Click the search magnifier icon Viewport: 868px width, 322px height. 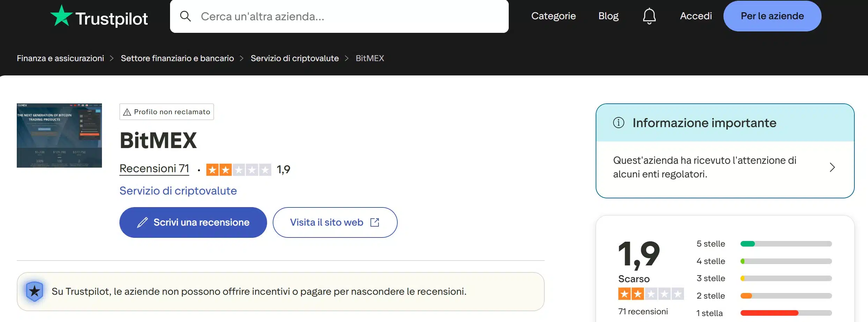[186, 16]
